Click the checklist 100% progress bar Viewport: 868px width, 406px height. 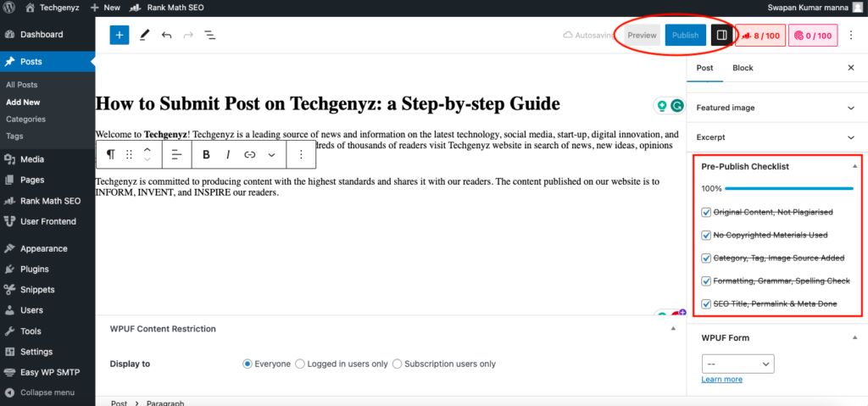pos(789,188)
